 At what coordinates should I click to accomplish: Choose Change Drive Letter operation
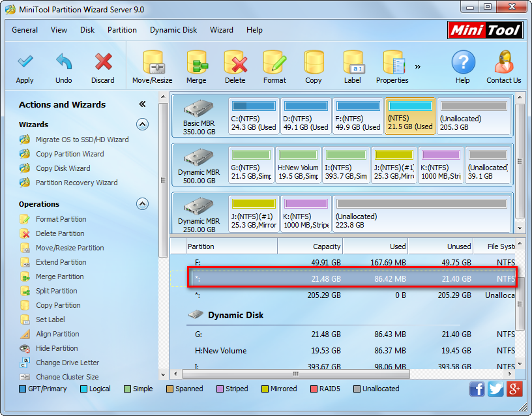(67, 363)
